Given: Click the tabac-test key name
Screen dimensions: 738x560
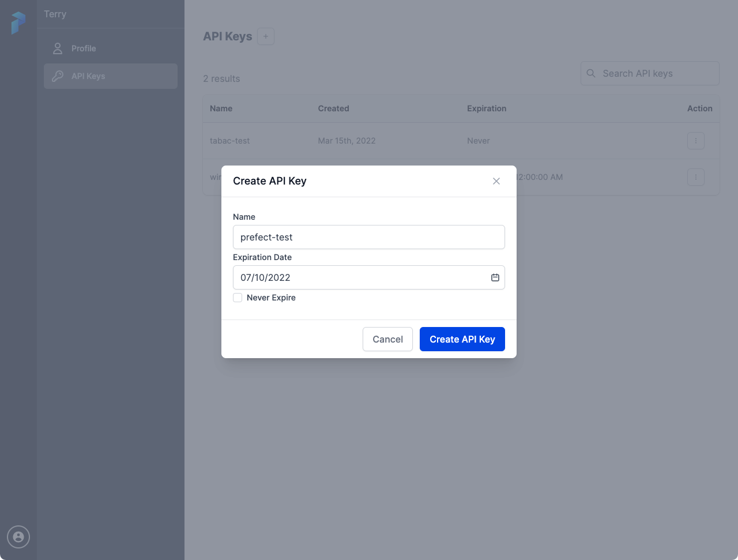Looking at the screenshot, I should point(229,141).
